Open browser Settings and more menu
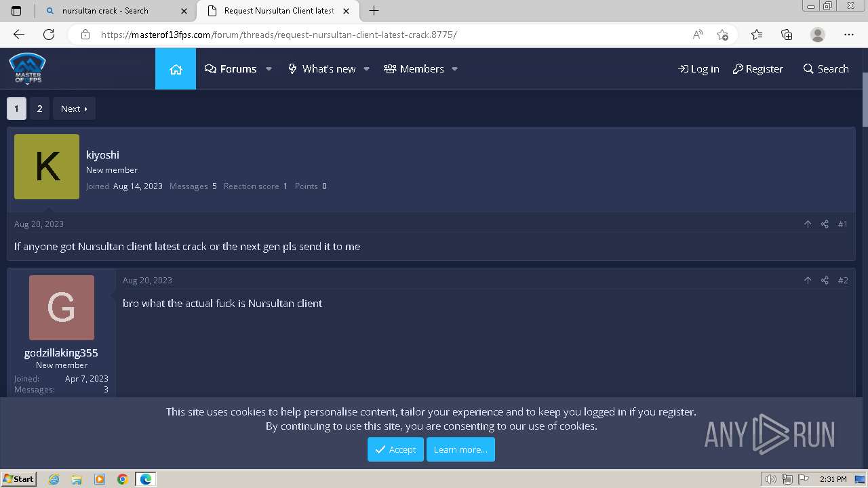Screen dimensions: 868x488 tap(849, 35)
